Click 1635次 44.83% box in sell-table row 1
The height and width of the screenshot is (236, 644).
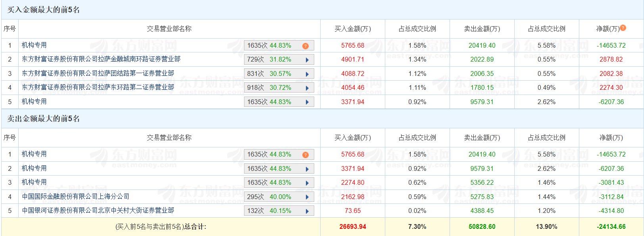(x=279, y=155)
